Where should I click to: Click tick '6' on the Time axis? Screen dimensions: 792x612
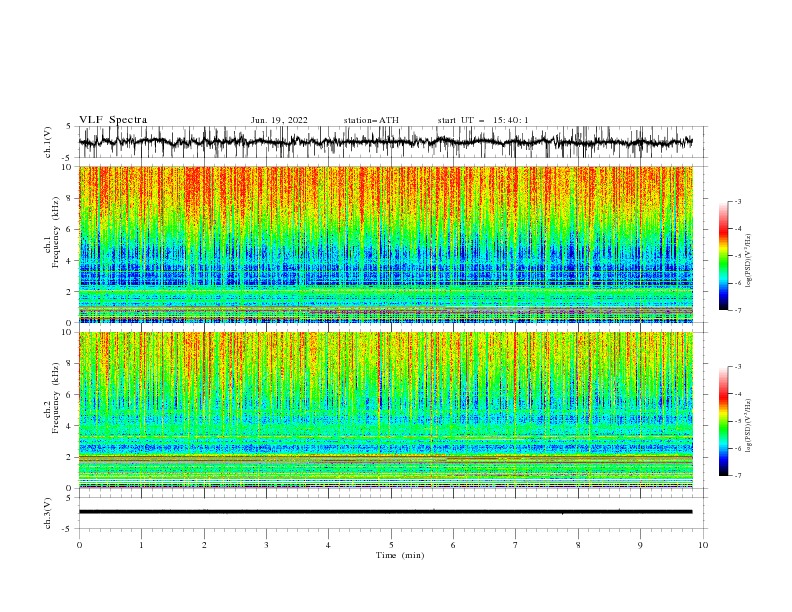pyautogui.click(x=453, y=545)
